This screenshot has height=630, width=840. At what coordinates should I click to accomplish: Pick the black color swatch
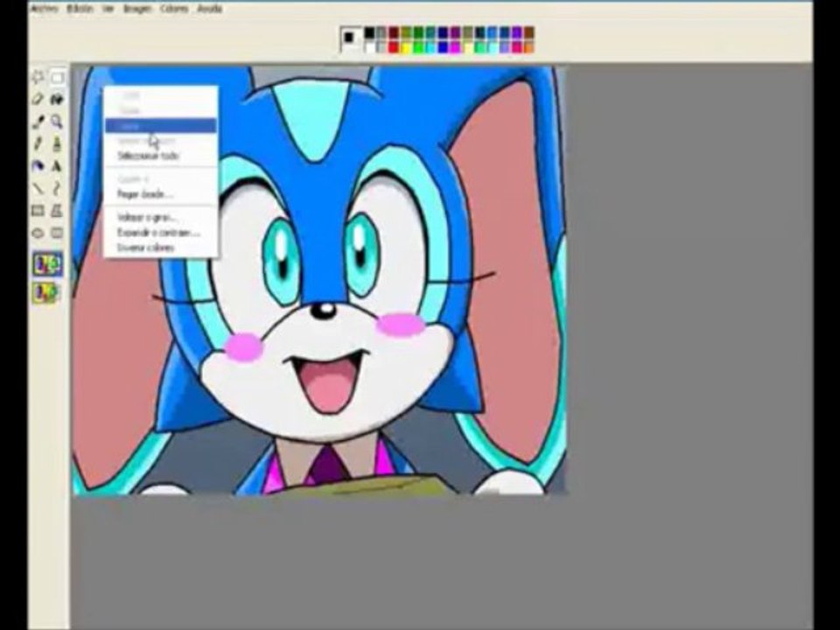[369, 32]
